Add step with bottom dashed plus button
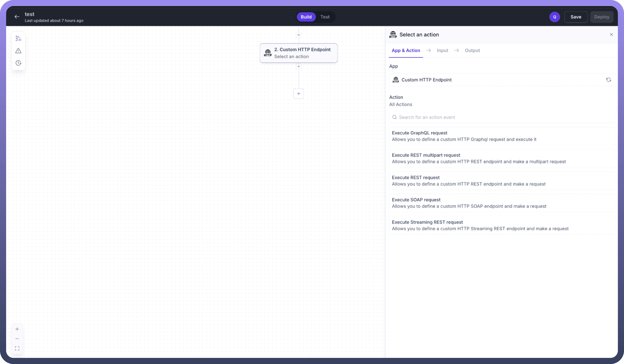The height and width of the screenshot is (364, 624). [x=299, y=94]
